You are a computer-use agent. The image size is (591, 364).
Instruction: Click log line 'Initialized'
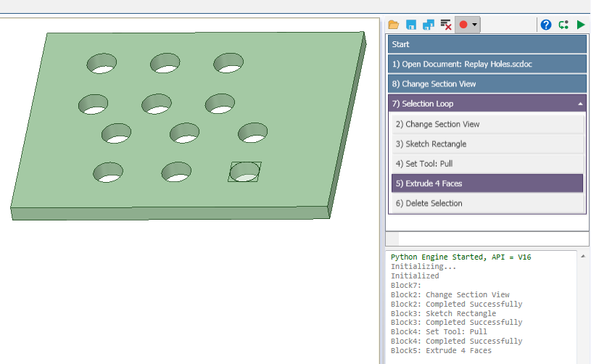pyautogui.click(x=415, y=276)
